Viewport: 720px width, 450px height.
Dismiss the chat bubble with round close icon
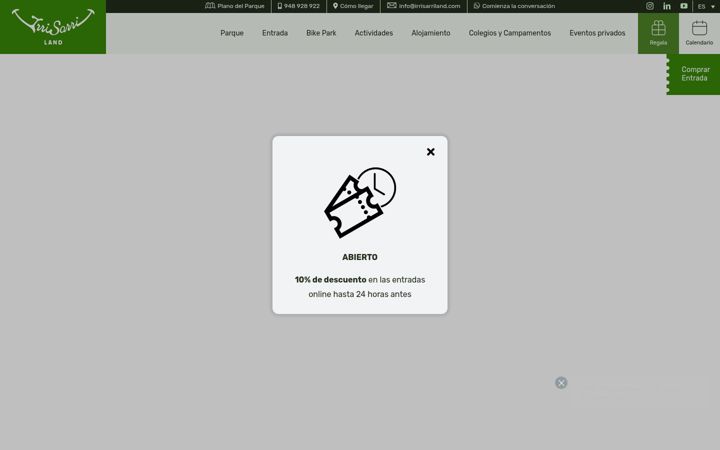click(561, 382)
